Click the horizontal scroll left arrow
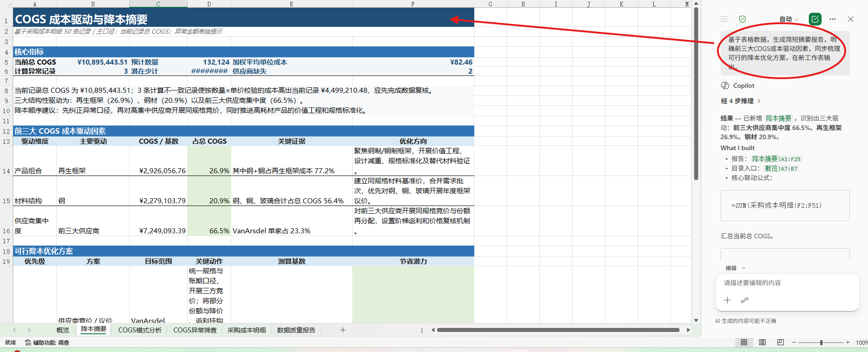Viewport: 868px width, 352px height. 433,330
